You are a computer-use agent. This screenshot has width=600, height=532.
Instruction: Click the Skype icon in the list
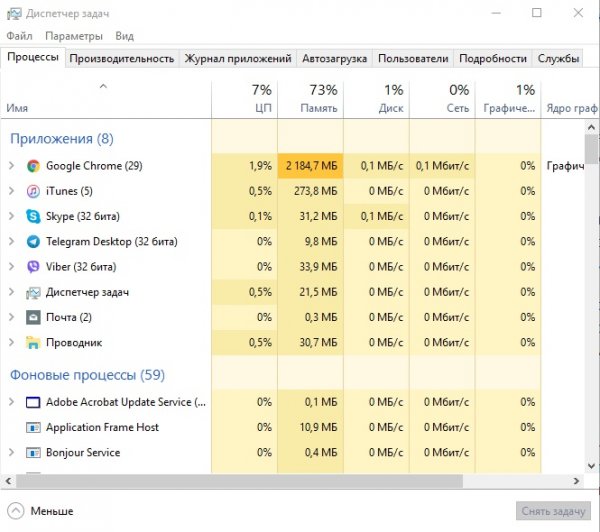33,216
